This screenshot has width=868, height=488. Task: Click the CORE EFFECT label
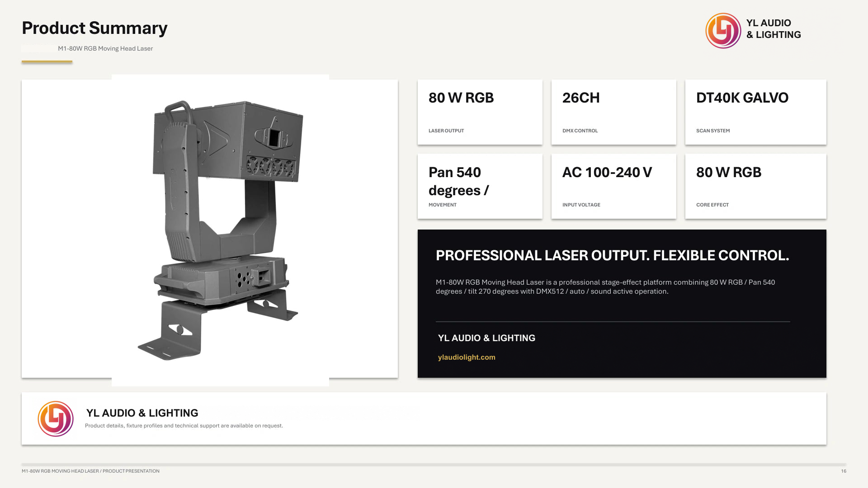pos(712,205)
